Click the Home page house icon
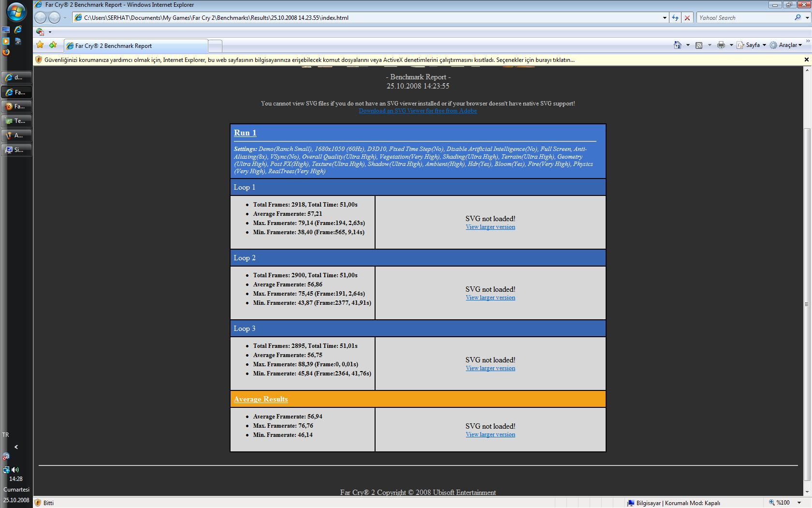The width and height of the screenshot is (812, 508). click(678, 45)
